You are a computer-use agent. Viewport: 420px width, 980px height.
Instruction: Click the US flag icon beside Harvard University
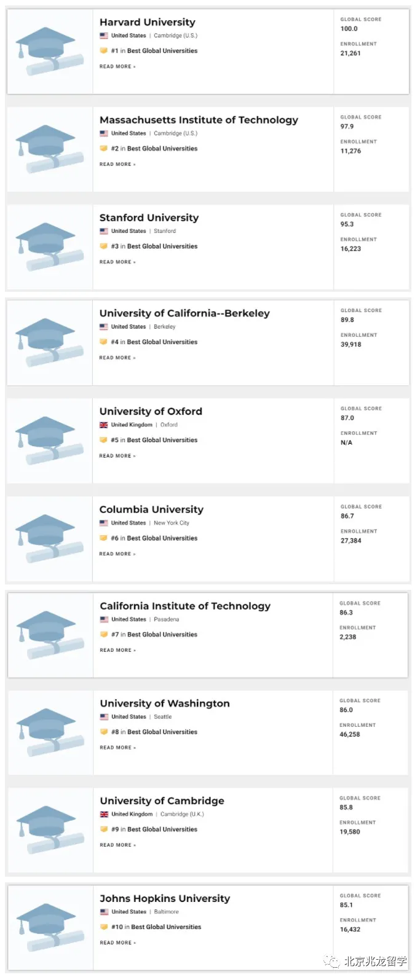pyautogui.click(x=103, y=35)
